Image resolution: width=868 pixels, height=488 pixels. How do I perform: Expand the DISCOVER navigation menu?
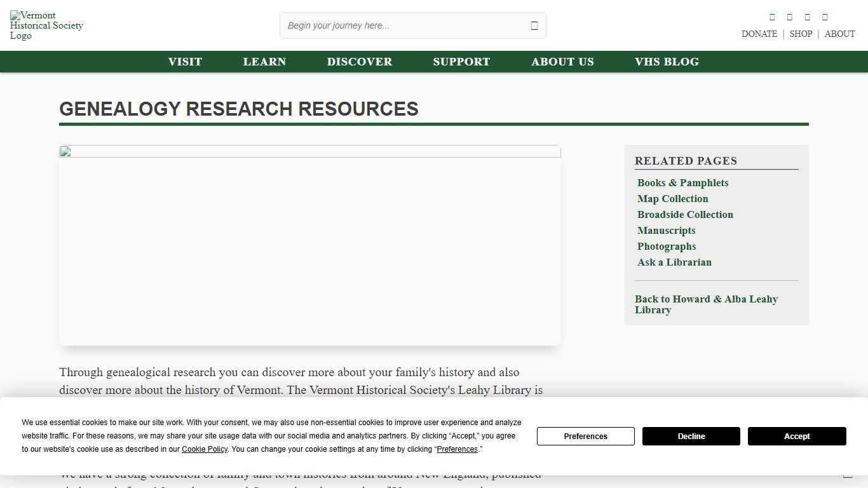click(360, 62)
